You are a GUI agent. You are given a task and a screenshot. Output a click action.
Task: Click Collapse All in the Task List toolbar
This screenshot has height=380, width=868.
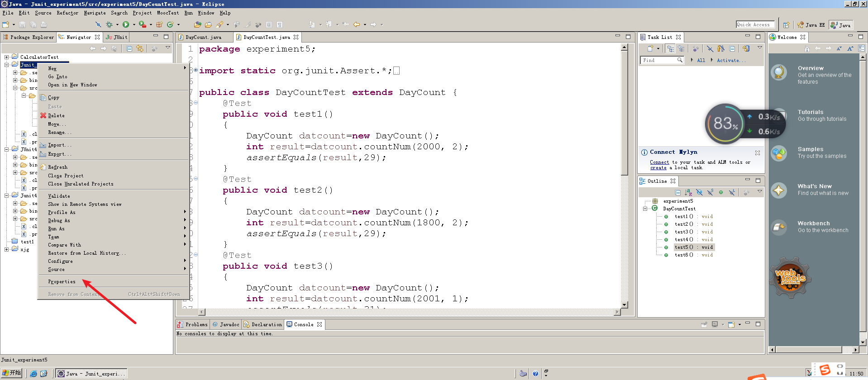point(732,48)
